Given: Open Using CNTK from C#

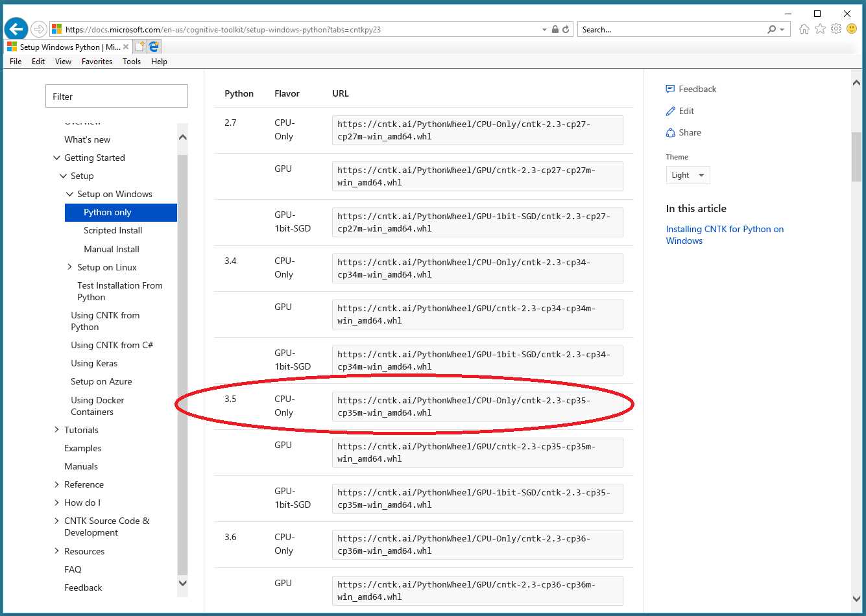Looking at the screenshot, I should pos(112,345).
